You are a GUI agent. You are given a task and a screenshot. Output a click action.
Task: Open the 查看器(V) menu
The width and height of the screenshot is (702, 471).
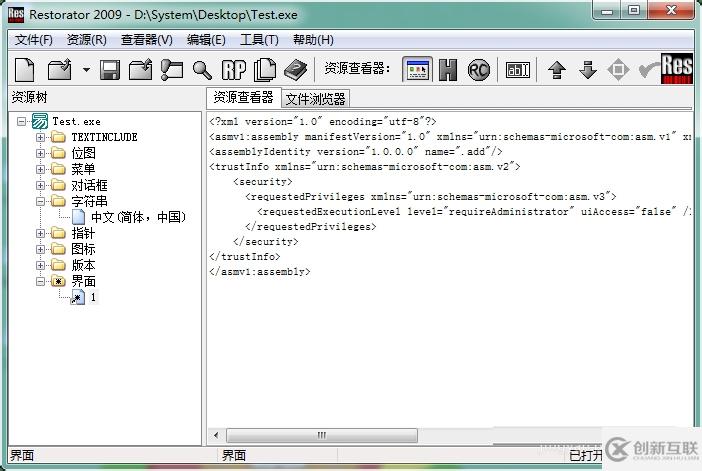point(146,40)
